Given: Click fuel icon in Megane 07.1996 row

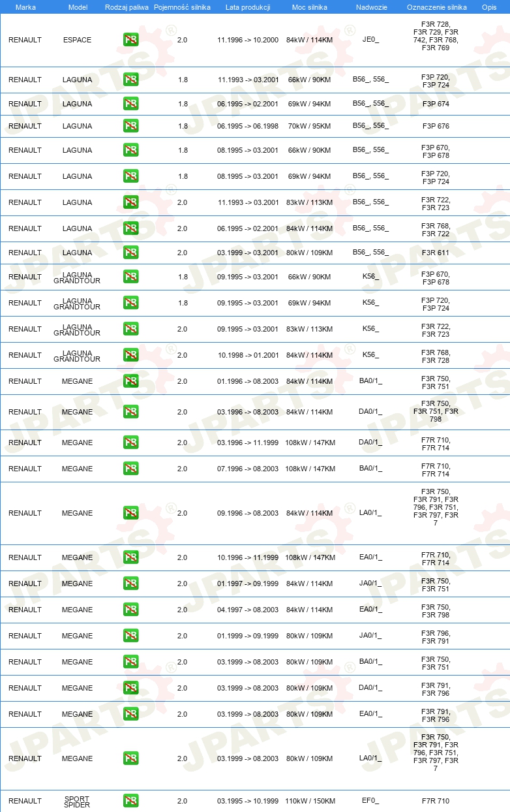Looking at the screenshot, I should 130,469.
